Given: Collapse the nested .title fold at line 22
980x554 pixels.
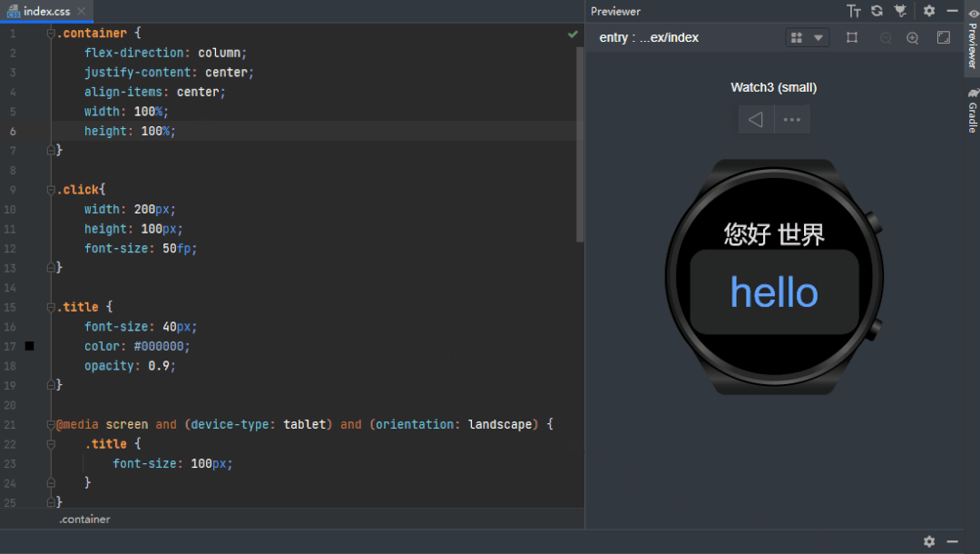Looking at the screenshot, I should pos(51,444).
